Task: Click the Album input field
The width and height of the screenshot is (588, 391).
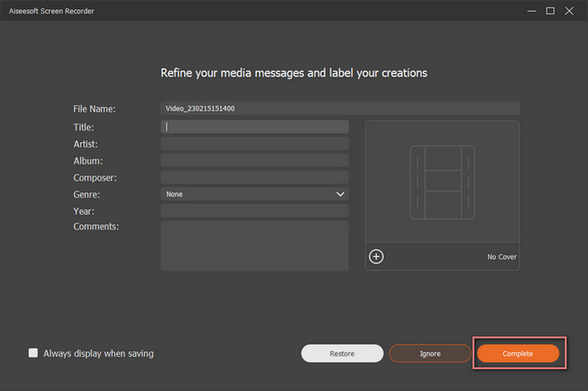Action: pos(255,160)
